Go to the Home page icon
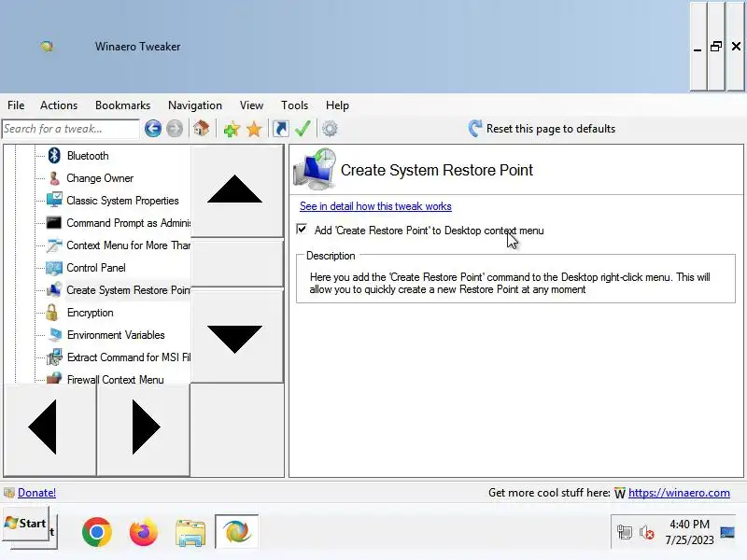The height and width of the screenshot is (560, 747). (x=202, y=128)
